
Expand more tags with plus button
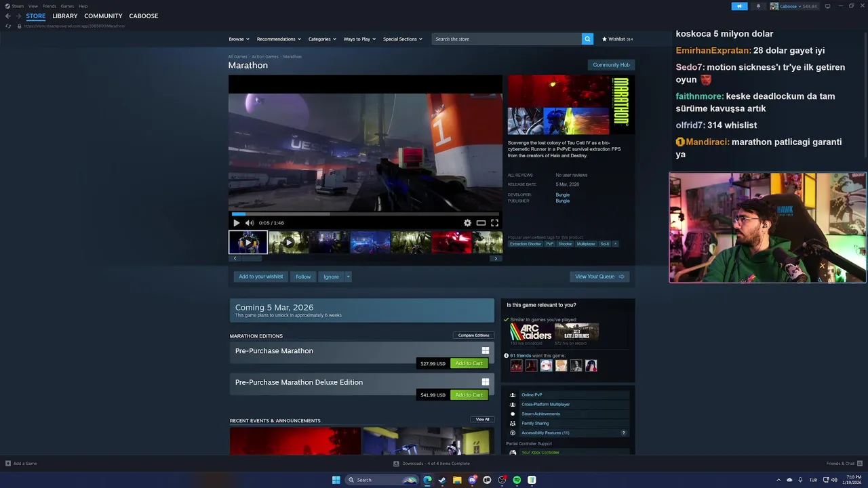pyautogui.click(x=615, y=244)
